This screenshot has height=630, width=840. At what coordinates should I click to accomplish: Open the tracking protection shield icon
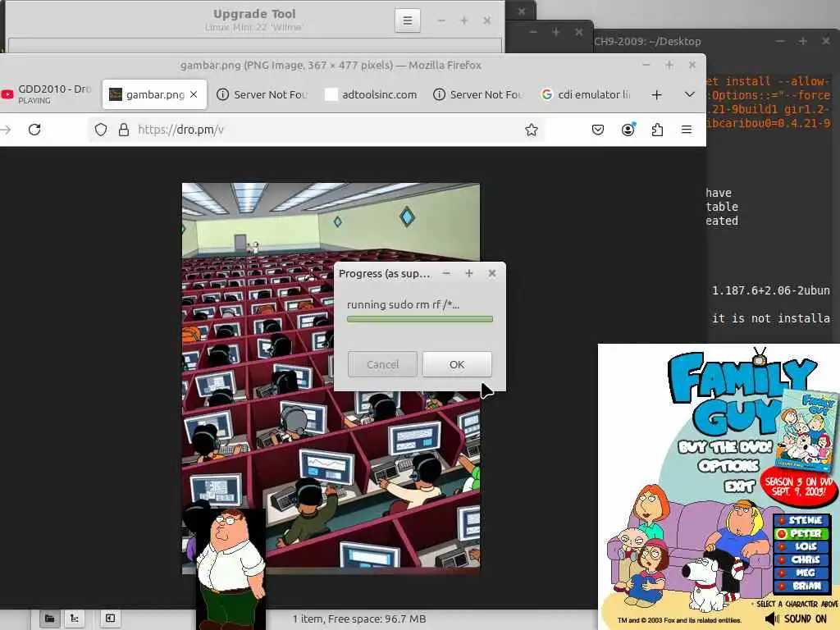[x=101, y=130]
